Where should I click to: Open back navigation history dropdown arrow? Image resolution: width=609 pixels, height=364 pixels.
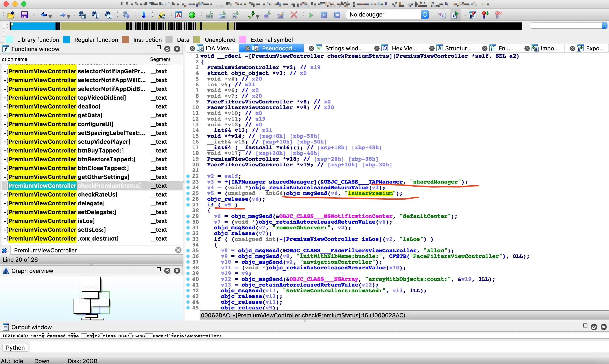pos(50,17)
